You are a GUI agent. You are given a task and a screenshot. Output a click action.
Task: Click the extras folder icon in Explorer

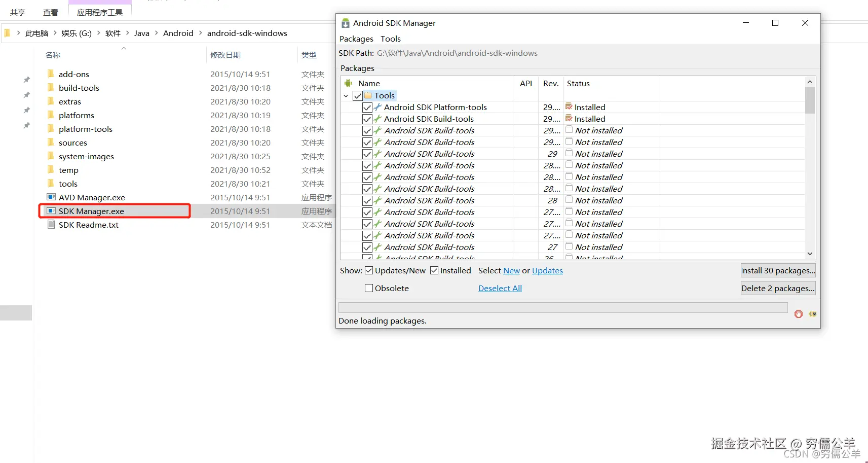51,101
